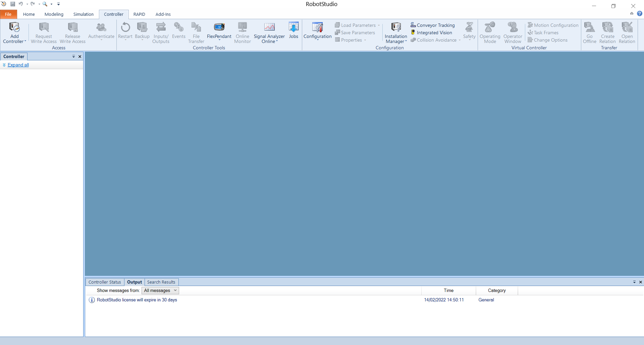This screenshot has height=345, width=644.
Task: Open Output panel options dropdown arrow
Action: tap(634, 282)
